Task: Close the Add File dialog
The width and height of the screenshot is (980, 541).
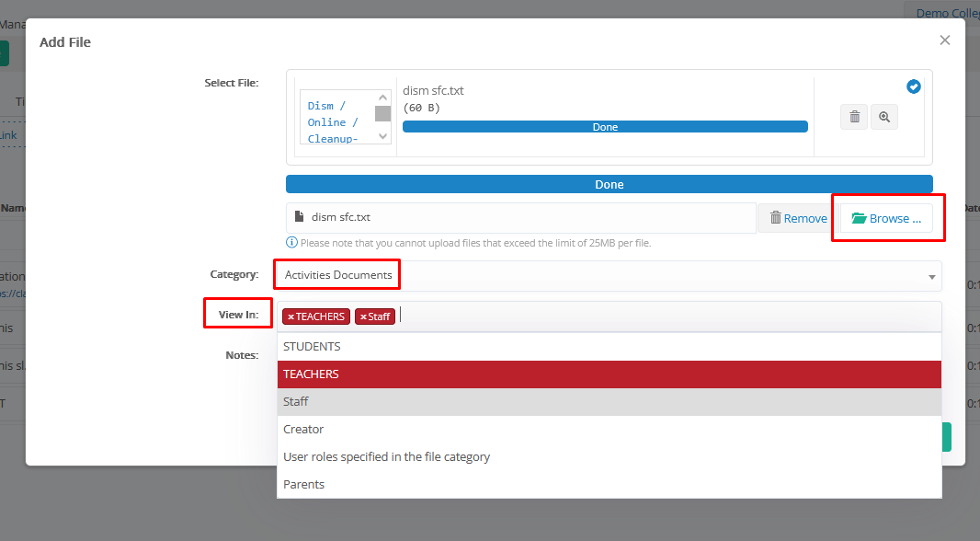Action: click(x=944, y=40)
